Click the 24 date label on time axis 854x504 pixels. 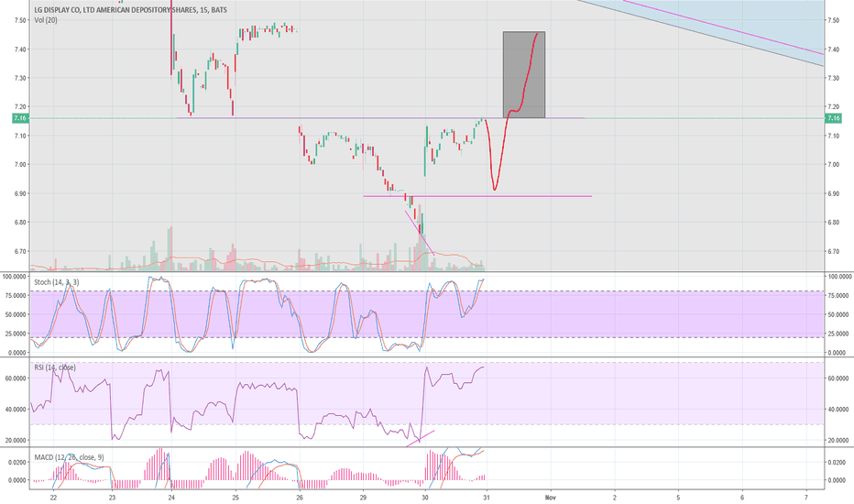[171, 498]
